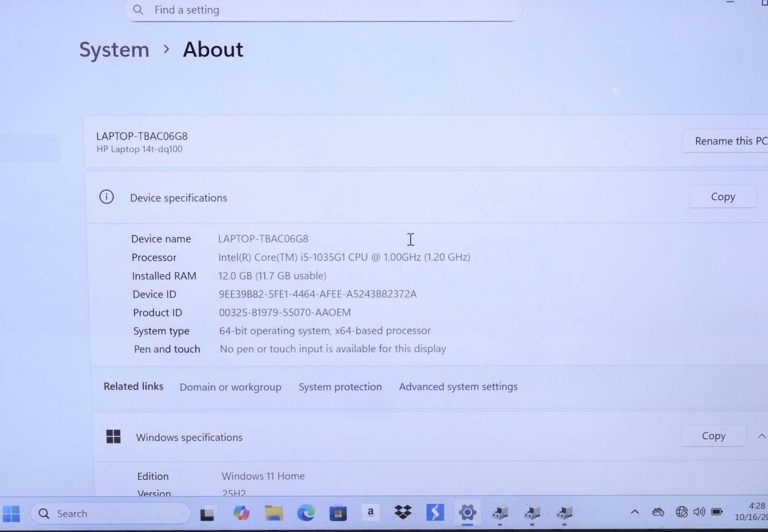
Task: Go back to System in the breadcrumb
Action: [114, 50]
